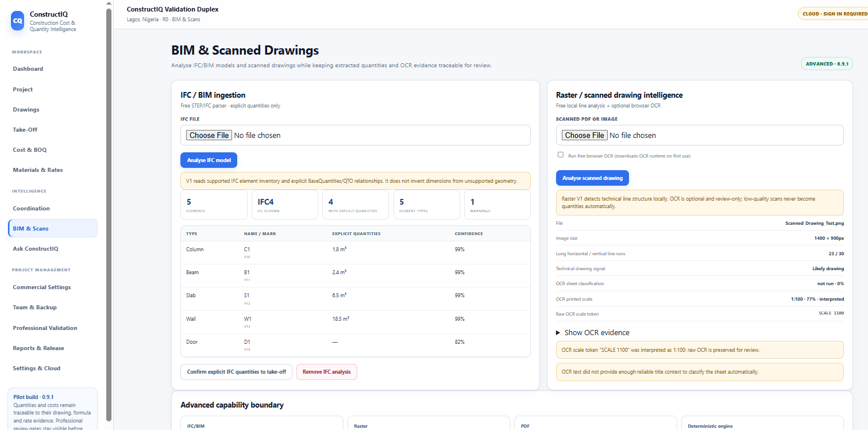
Task: Click the raw OCR token SCALE 1100
Action: [x=831, y=313]
